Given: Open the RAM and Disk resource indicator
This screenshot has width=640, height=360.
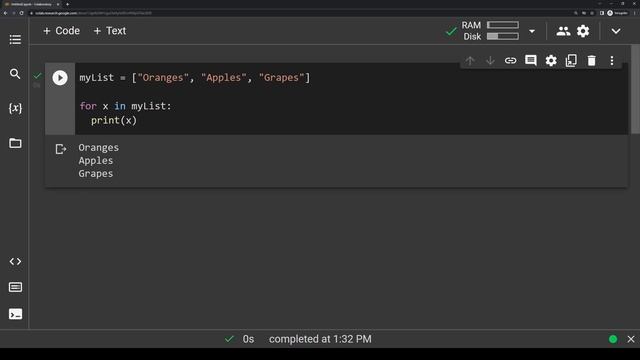Looking at the screenshot, I should pyautogui.click(x=490, y=31).
